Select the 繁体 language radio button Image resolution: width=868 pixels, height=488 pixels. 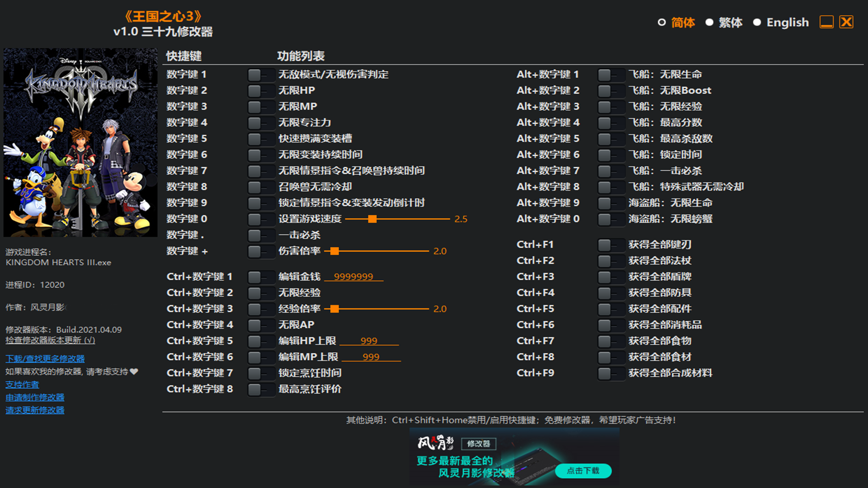click(709, 23)
